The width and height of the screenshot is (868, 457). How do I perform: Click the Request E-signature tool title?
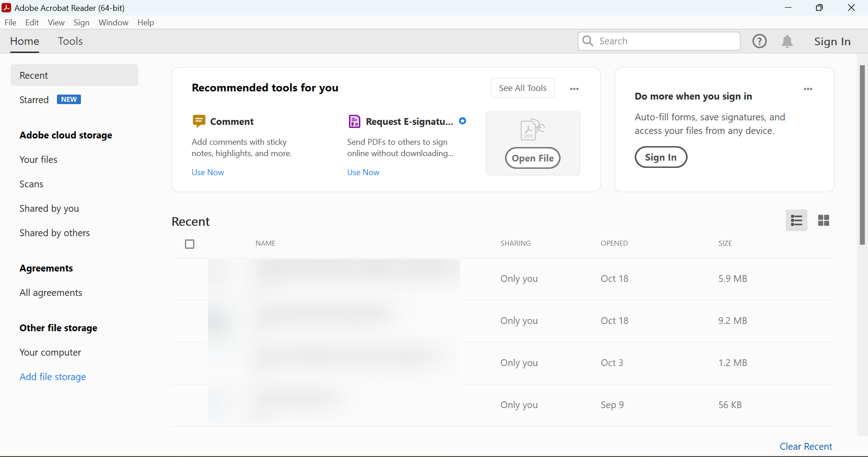[x=409, y=121]
